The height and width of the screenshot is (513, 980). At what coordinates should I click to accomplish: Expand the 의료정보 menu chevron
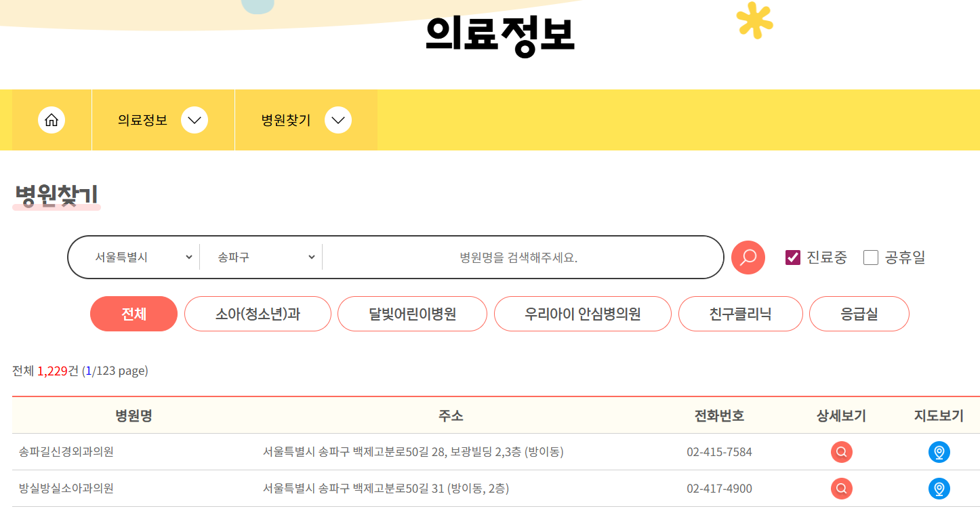click(x=195, y=120)
